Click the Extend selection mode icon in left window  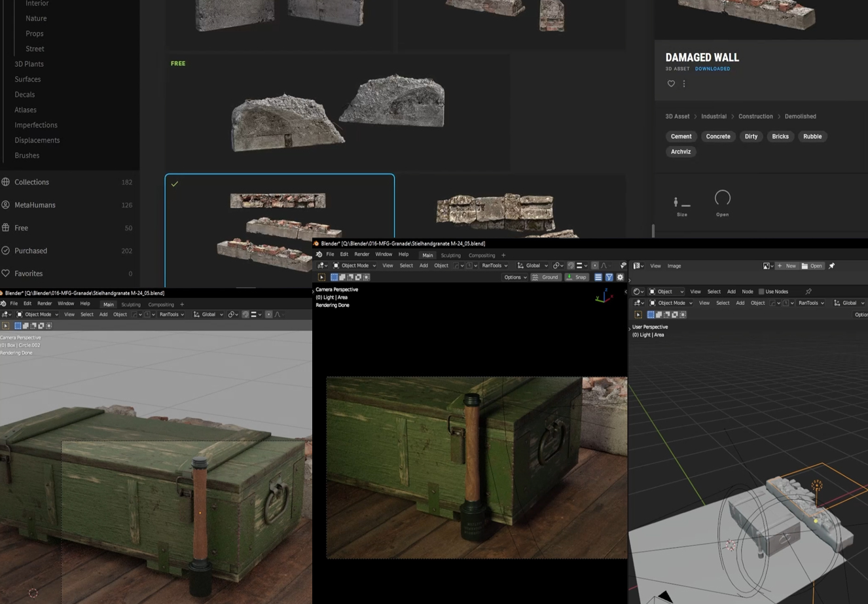26,326
